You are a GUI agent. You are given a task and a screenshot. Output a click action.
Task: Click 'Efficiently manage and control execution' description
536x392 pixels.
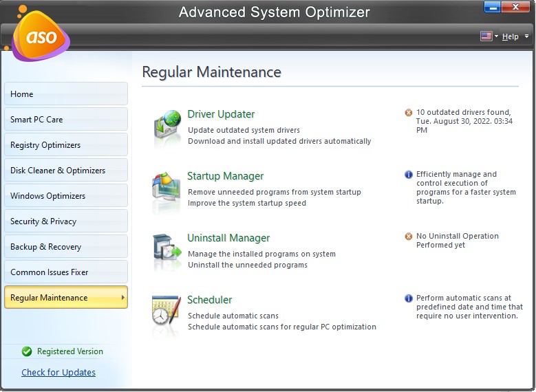(x=466, y=187)
